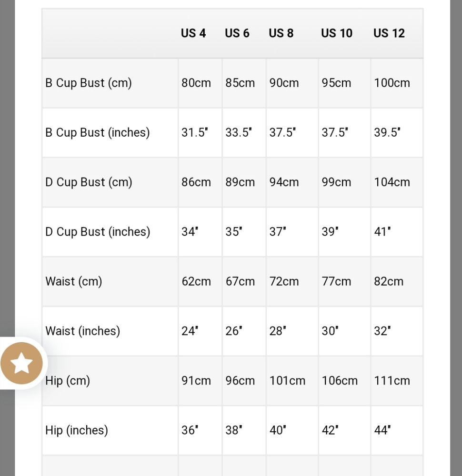Viewport: 462px width, 476px height.
Task: Click the 44" hip measurement cell
Action: click(382, 430)
